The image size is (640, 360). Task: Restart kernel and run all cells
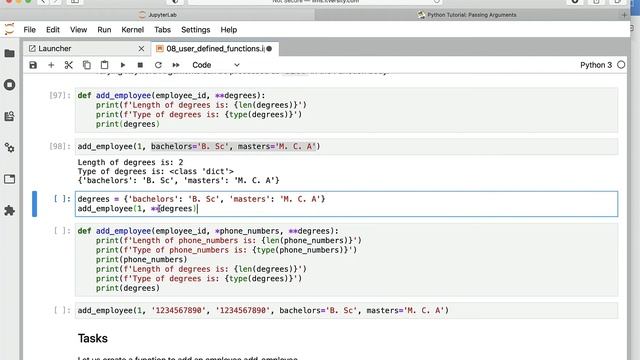pyautogui.click(x=176, y=65)
